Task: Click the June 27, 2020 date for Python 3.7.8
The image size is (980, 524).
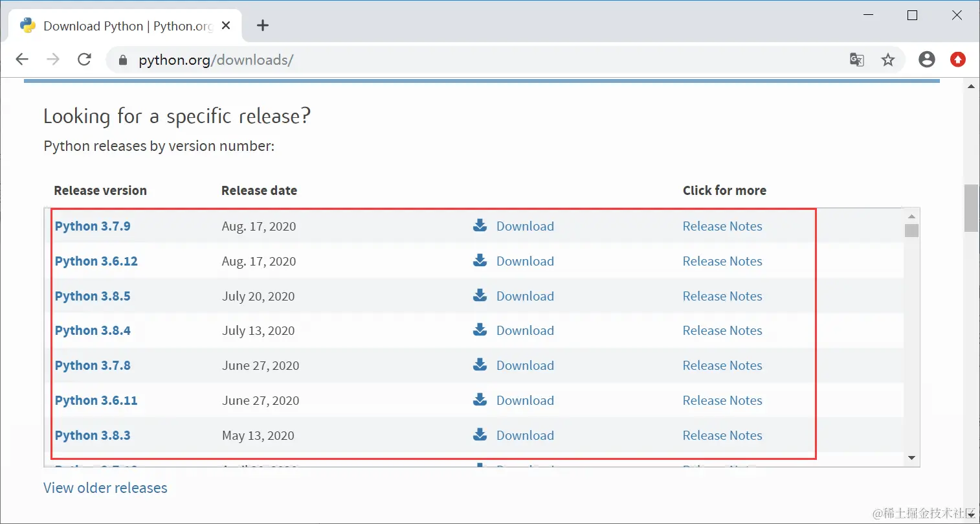Action: pyautogui.click(x=261, y=365)
